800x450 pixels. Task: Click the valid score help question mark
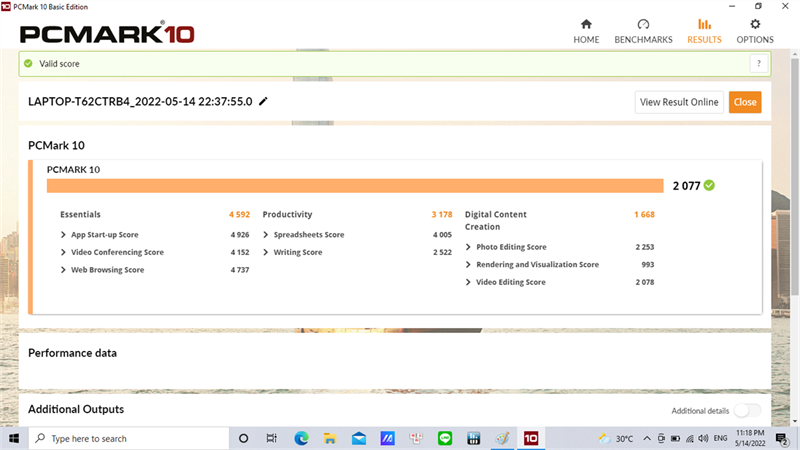[759, 64]
